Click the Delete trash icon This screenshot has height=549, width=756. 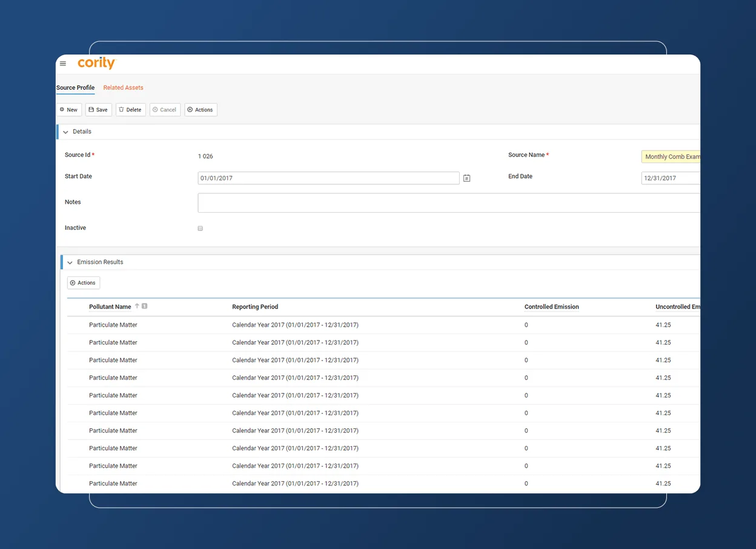[121, 110]
